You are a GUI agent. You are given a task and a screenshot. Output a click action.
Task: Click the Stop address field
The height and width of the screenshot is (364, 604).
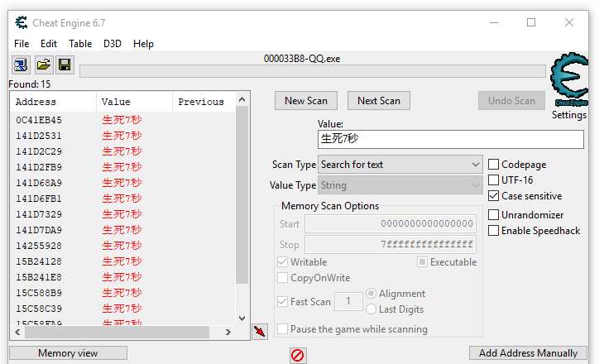pos(391,244)
